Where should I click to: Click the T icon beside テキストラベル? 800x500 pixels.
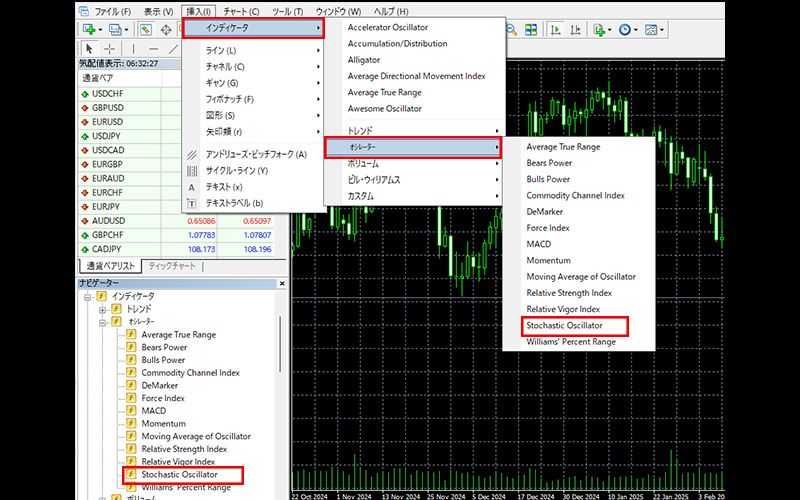coord(192,204)
